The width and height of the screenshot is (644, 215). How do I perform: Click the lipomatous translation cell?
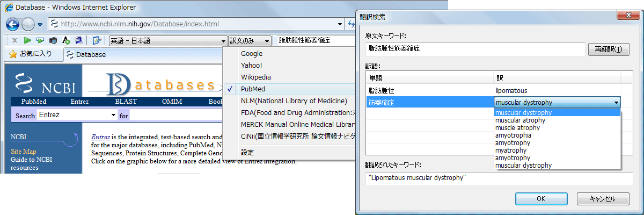[x=557, y=91]
